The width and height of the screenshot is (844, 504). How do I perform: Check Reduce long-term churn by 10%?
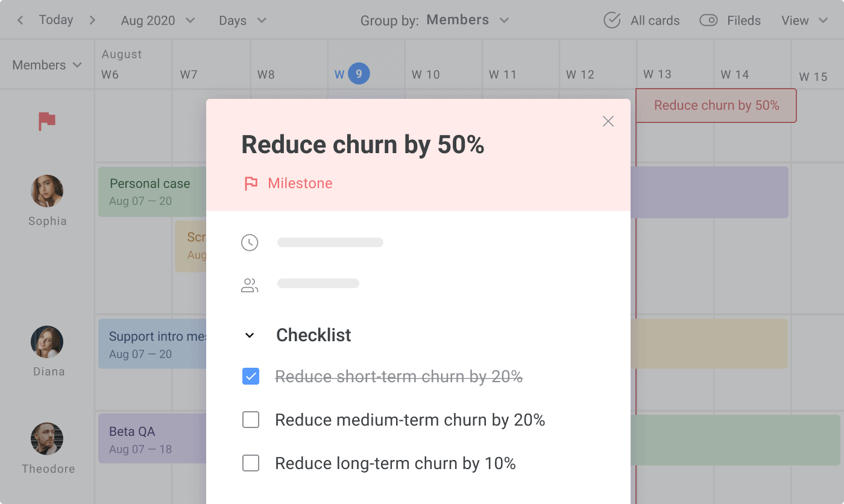[x=251, y=463]
